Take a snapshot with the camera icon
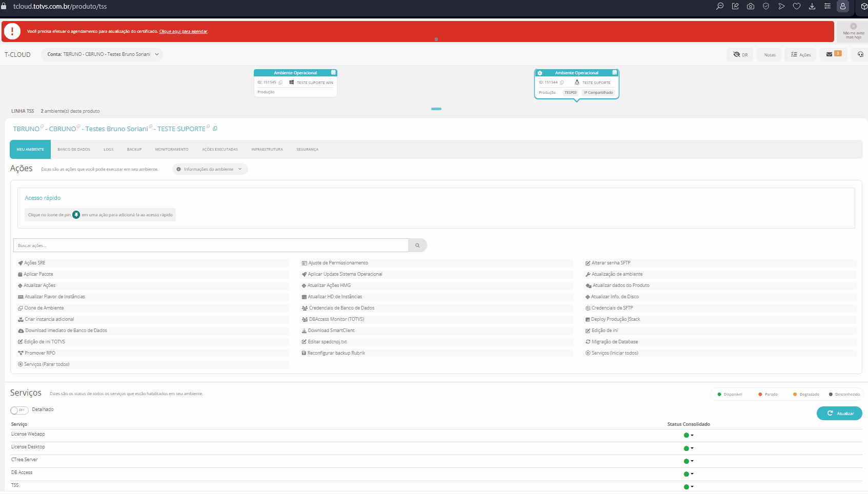Viewport: 868px width, 494px height. [x=751, y=6]
